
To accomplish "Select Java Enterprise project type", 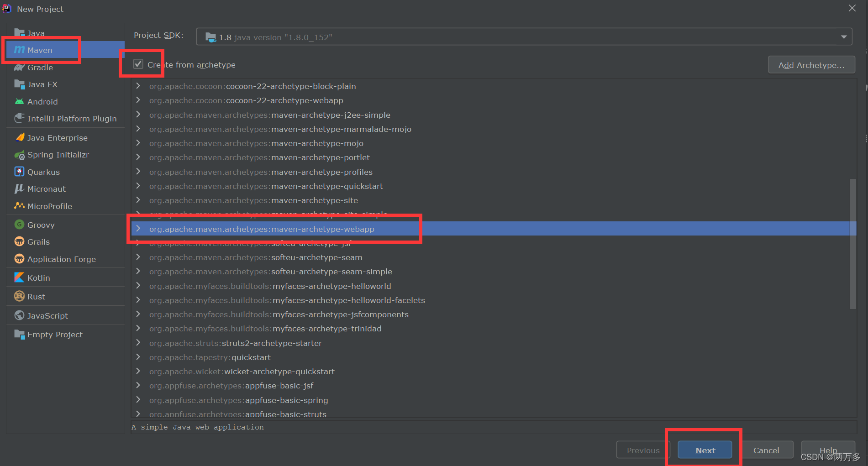I will tap(65, 137).
